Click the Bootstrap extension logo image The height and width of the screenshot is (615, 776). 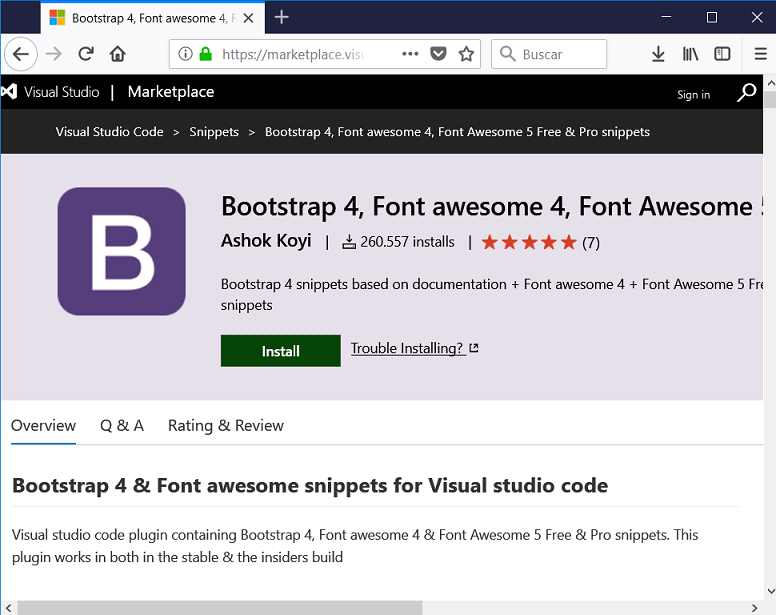122,251
